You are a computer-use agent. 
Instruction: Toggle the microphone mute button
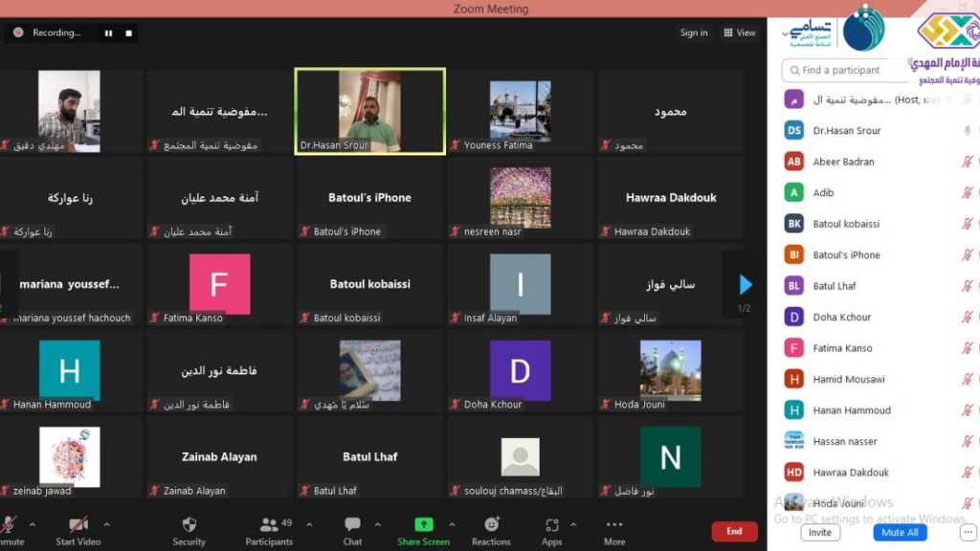10,525
